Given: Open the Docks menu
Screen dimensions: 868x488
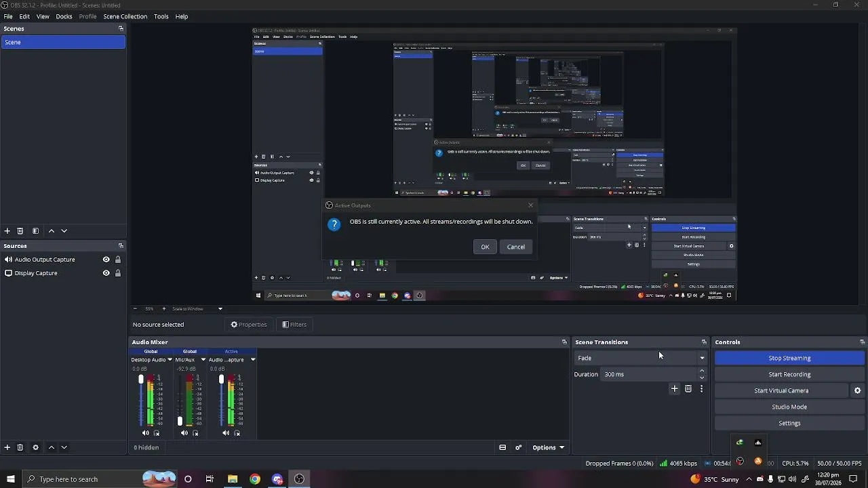Looking at the screenshot, I should coord(64,16).
